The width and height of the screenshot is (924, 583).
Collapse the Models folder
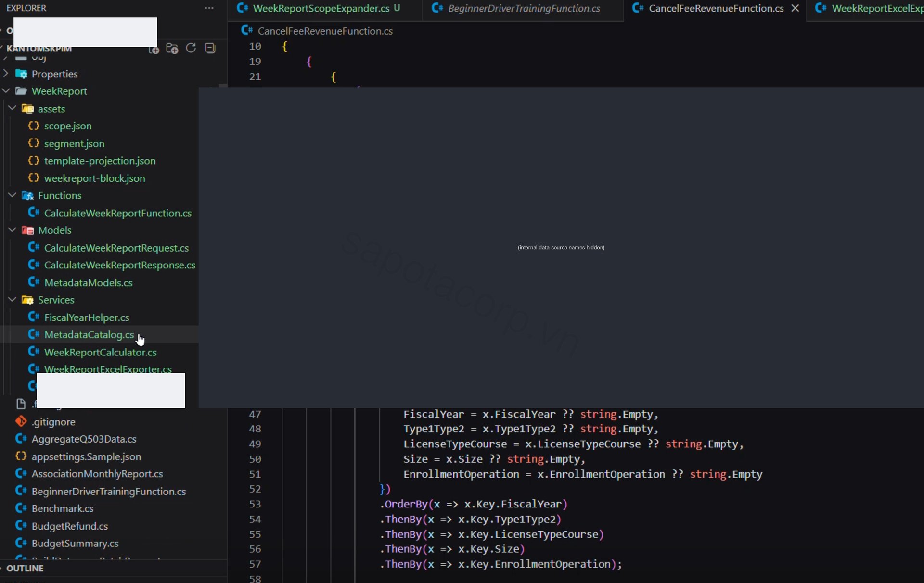pos(13,230)
